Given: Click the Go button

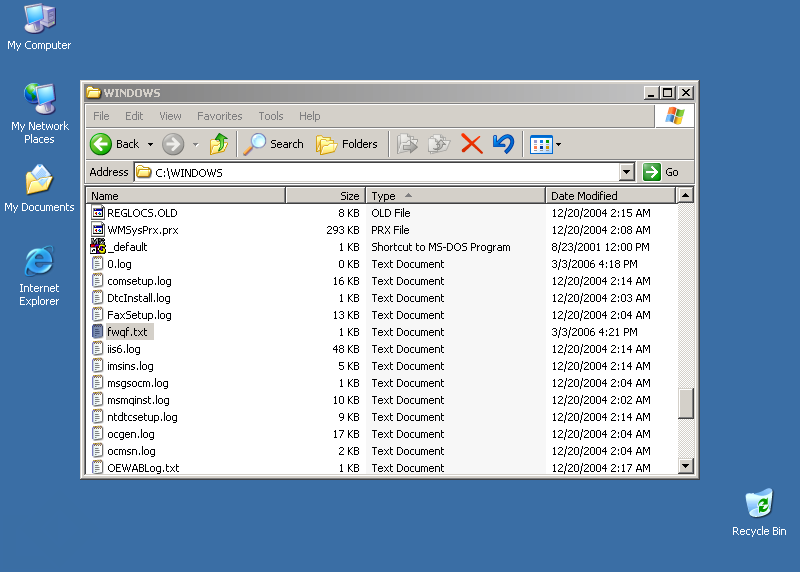Looking at the screenshot, I should 661,172.
